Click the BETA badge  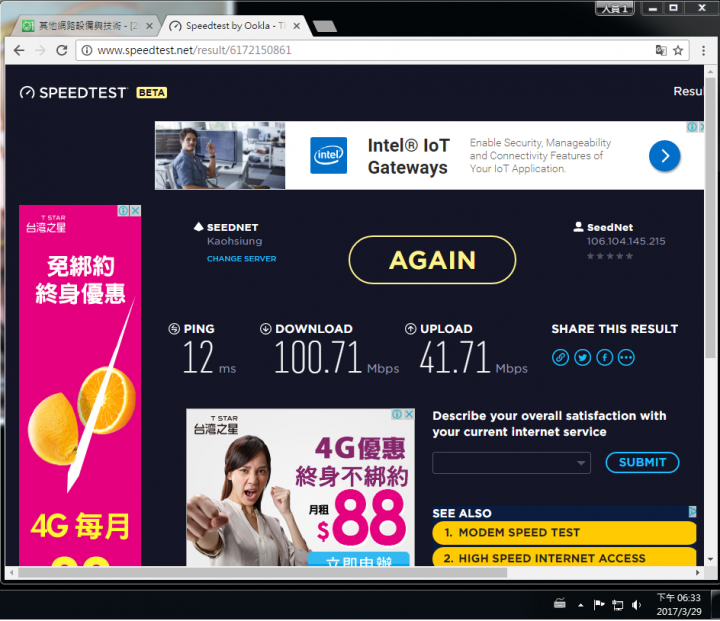pyautogui.click(x=152, y=93)
